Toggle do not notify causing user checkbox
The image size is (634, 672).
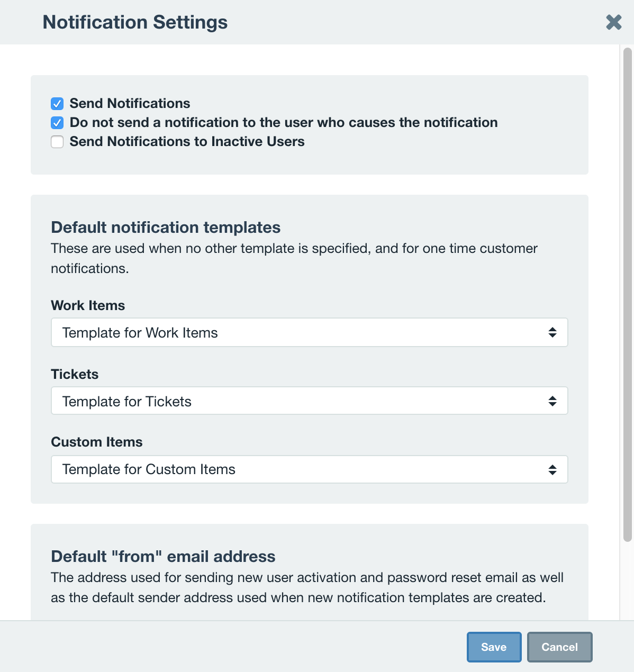[x=57, y=123]
